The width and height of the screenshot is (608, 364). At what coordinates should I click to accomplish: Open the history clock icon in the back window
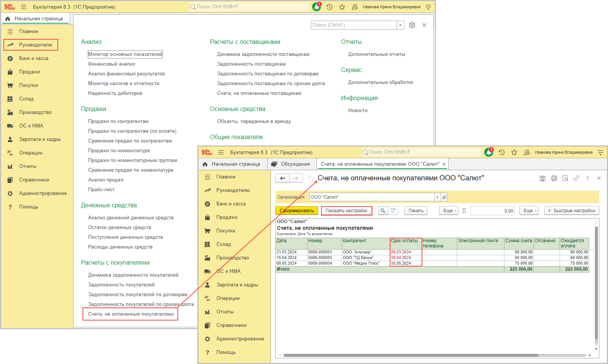pyautogui.click(x=329, y=7)
